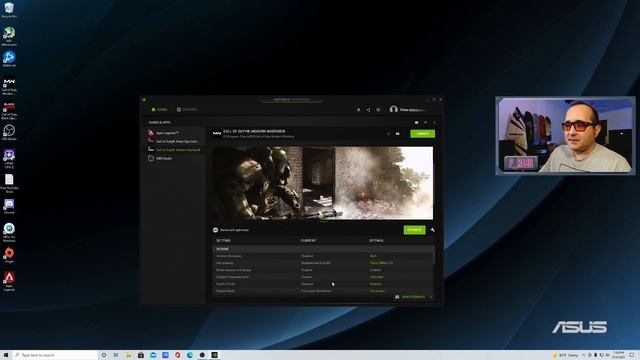Click the green Optimize button

(x=414, y=230)
